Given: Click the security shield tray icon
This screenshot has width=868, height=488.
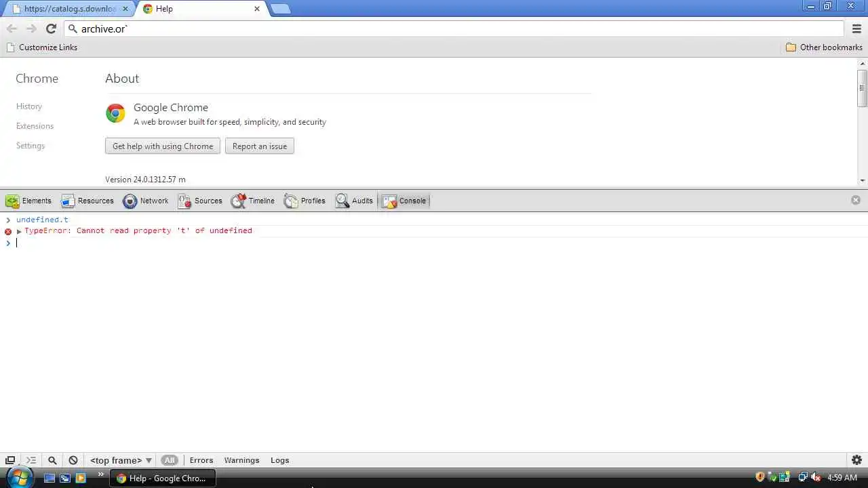Looking at the screenshot, I should click(x=760, y=478).
